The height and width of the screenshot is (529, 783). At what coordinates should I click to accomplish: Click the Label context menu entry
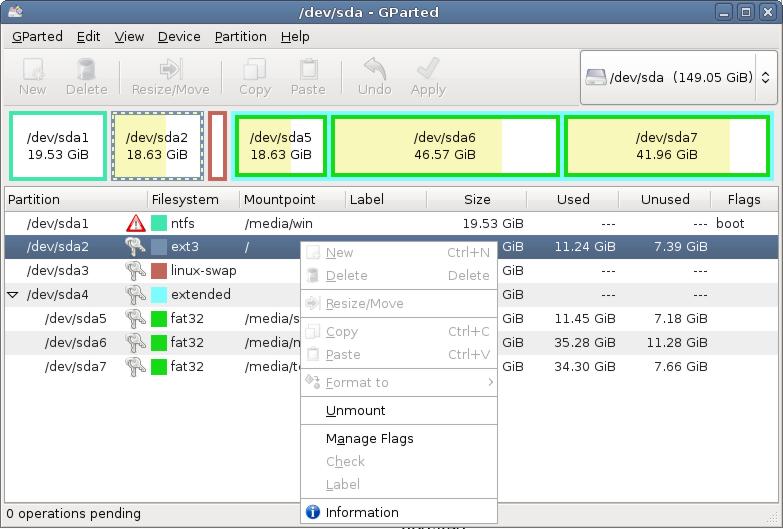tap(398, 484)
